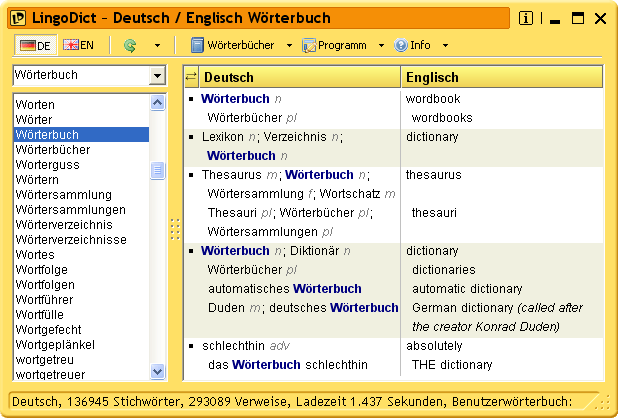Image resolution: width=619 pixels, height=419 pixels.
Task: Click the German dictionary translation text
Action: 462,308
